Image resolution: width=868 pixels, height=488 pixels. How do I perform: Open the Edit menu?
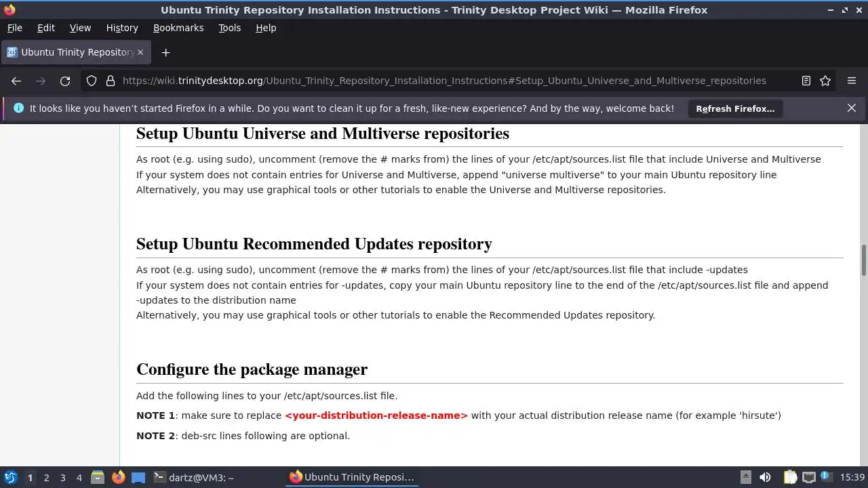[46, 28]
